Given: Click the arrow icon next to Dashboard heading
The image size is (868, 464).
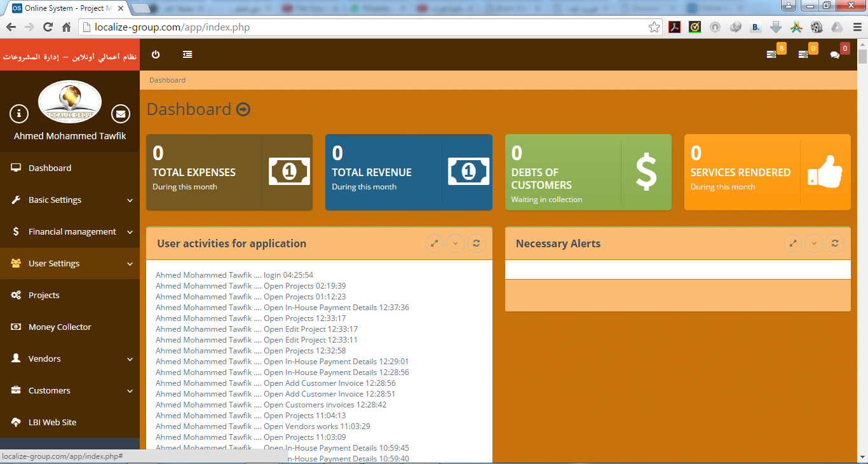Looking at the screenshot, I should point(243,109).
